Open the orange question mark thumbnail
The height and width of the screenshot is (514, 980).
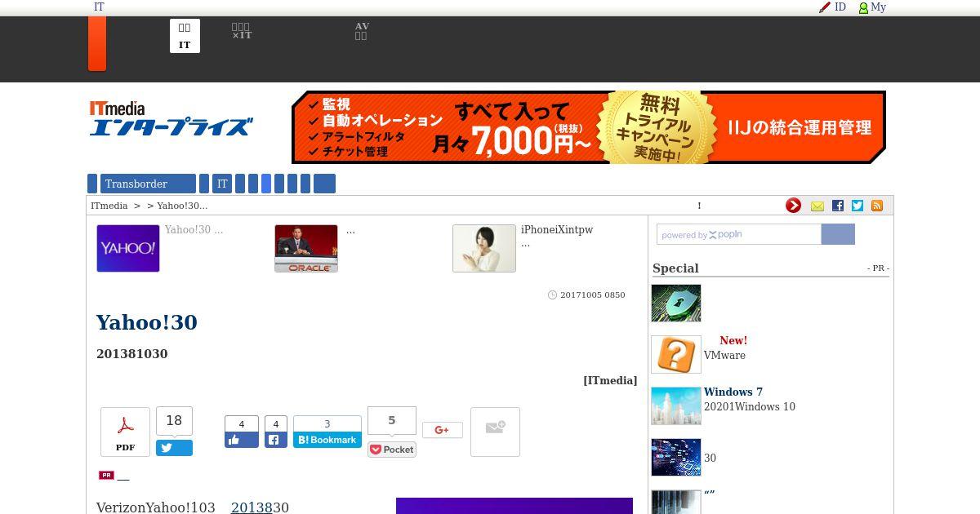point(676,354)
